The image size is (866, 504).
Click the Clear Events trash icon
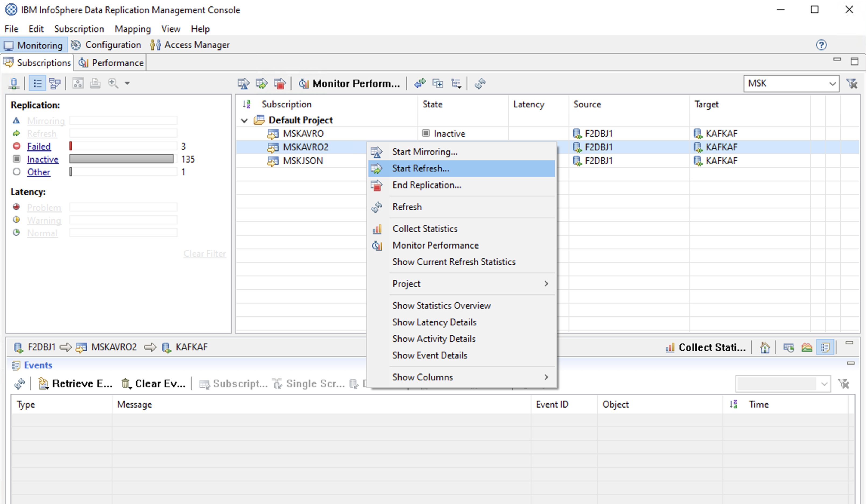126,383
